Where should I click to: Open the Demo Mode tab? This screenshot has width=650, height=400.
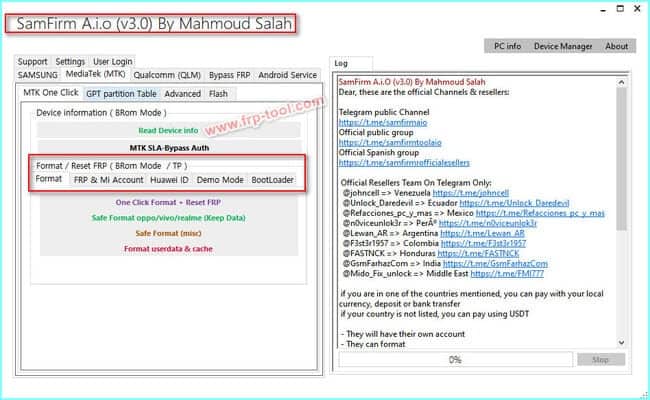pos(220,180)
